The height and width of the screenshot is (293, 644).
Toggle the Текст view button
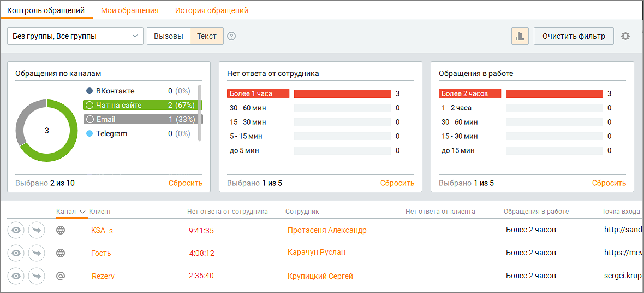(207, 36)
